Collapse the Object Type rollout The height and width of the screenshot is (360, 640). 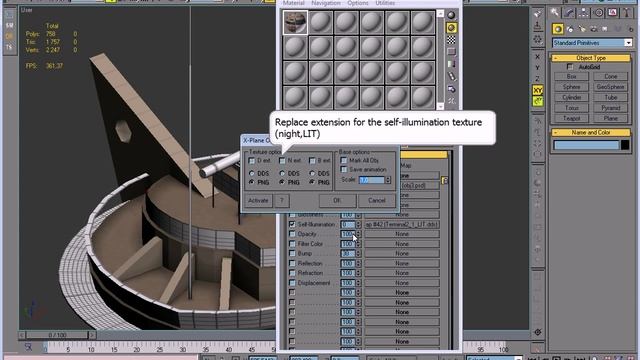coord(590,58)
